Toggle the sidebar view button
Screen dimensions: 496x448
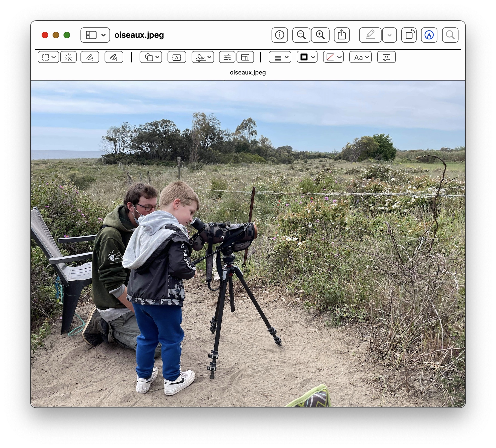tap(91, 35)
